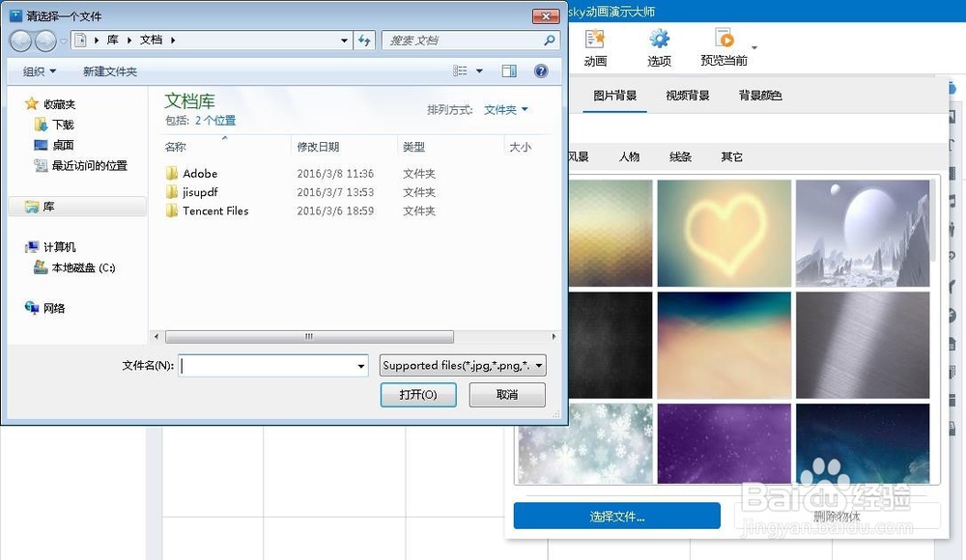Click the 动画 animation icon in toolbar
Screen dimensions: 966x560
(595, 43)
